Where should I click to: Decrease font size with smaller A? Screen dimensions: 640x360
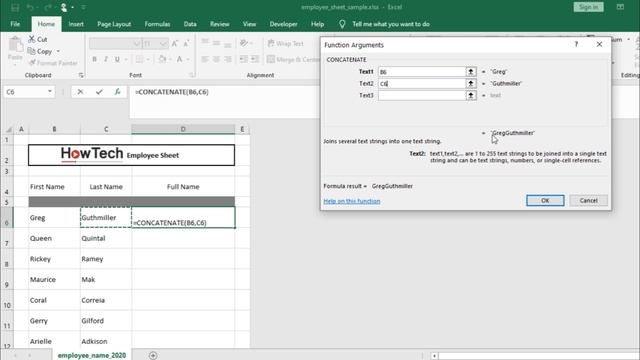coord(186,43)
